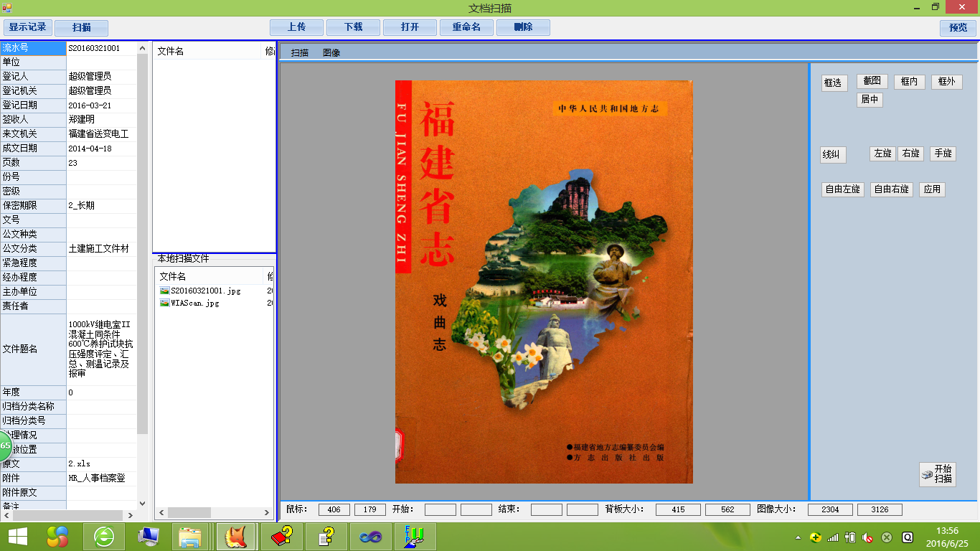Click the 页数 value 23
This screenshot has height=551, width=980.
click(101, 163)
